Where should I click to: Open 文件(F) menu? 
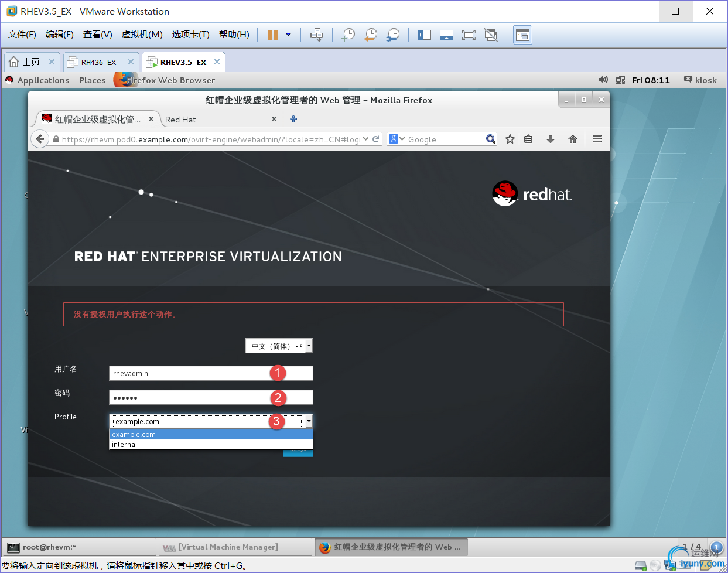coord(22,35)
